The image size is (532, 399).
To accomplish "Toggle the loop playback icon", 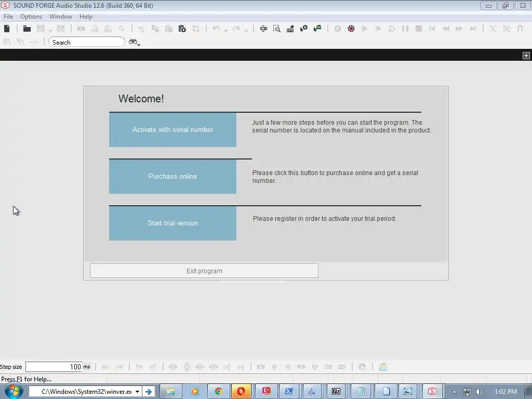I will 392,29.
